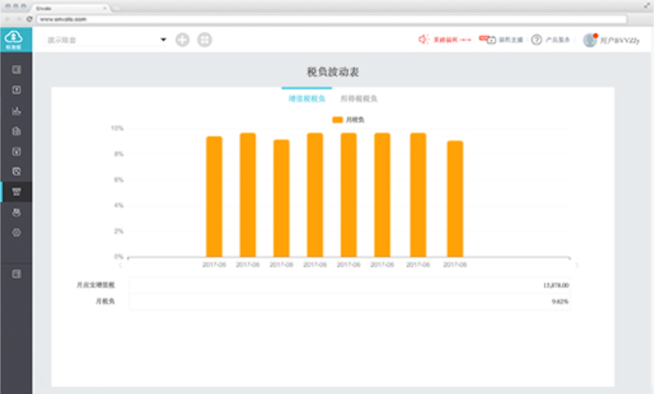
Task: Click the round plus icon beside account dropdown
Action: 182,40
